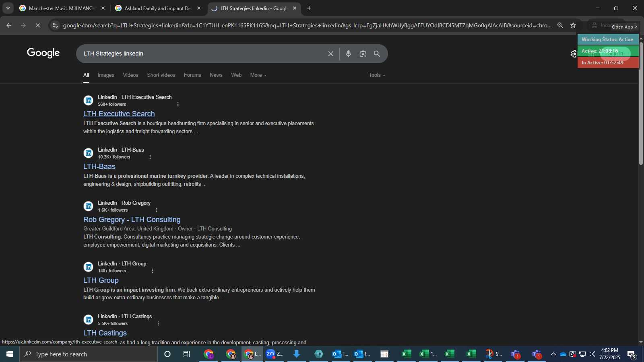Switch to Images results
Viewport: 644px width, 362px height.
[x=106, y=75]
